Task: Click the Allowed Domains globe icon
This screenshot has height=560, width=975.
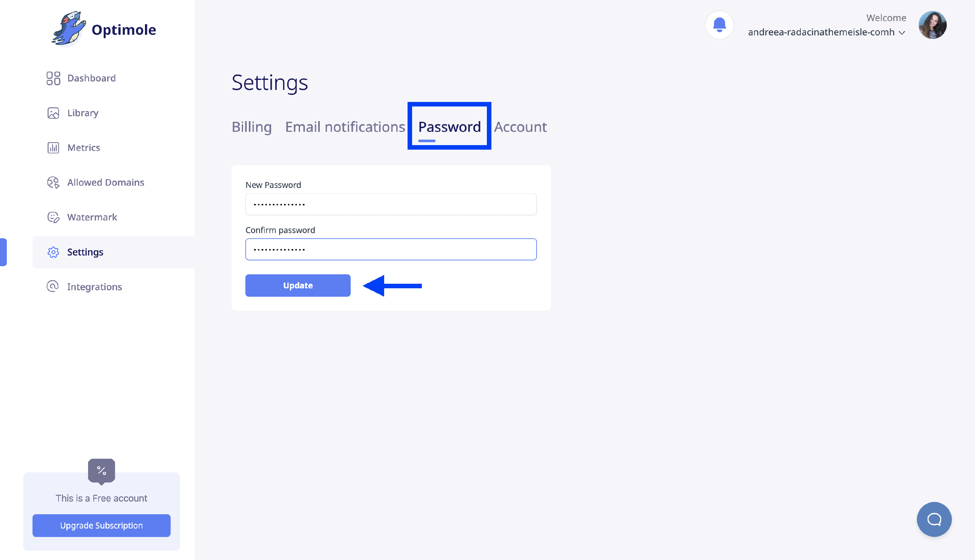Action: point(53,182)
